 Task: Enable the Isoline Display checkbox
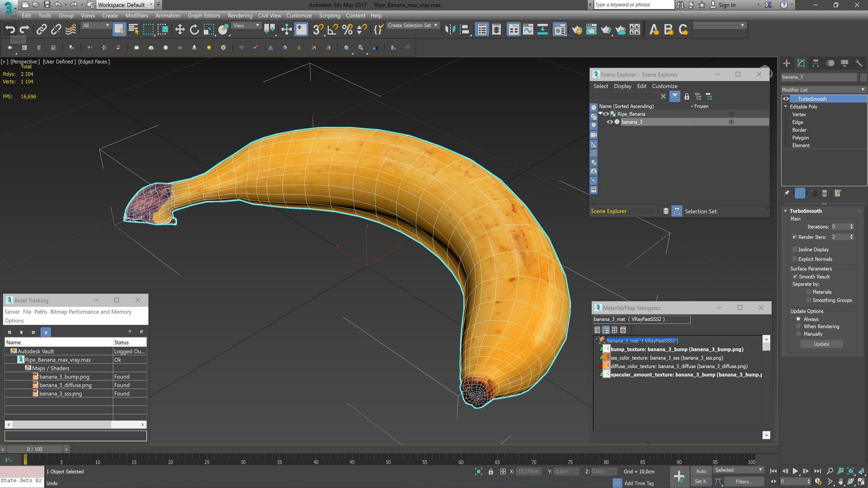coord(794,249)
